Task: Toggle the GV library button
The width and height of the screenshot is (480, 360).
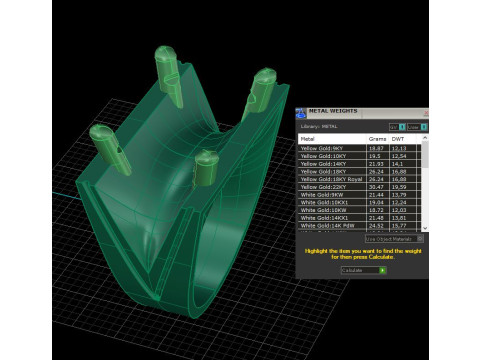Action: tap(397, 127)
